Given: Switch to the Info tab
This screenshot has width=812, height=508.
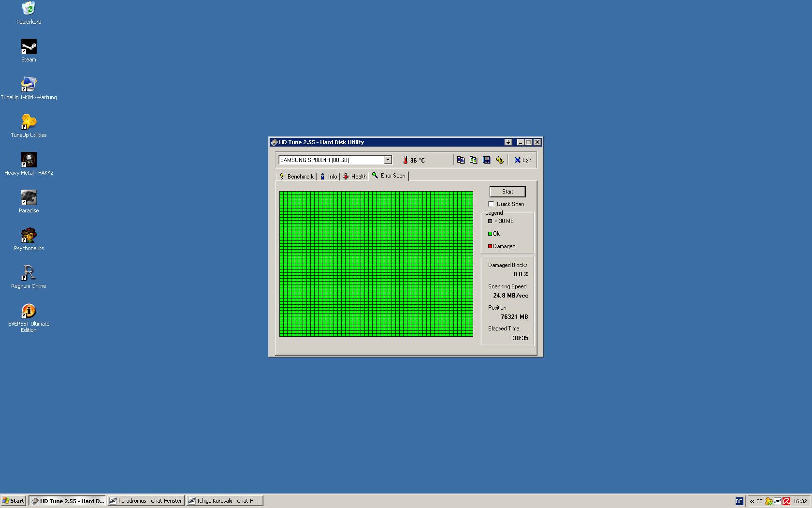Looking at the screenshot, I should 329,177.
